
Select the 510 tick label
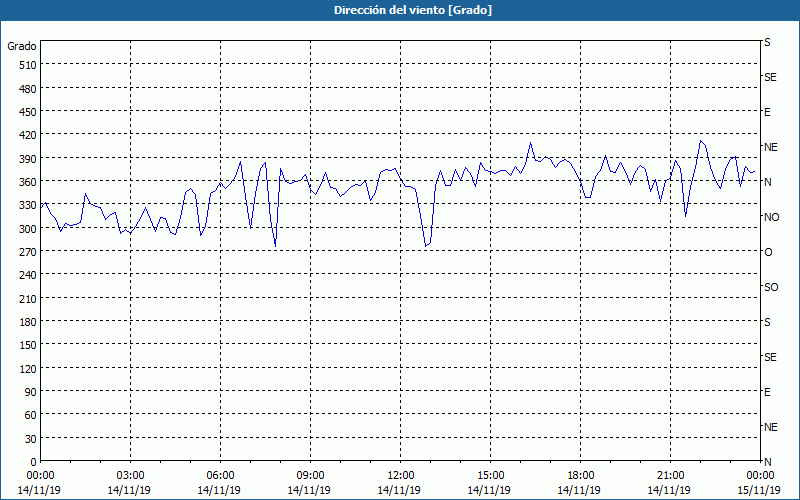28,65
